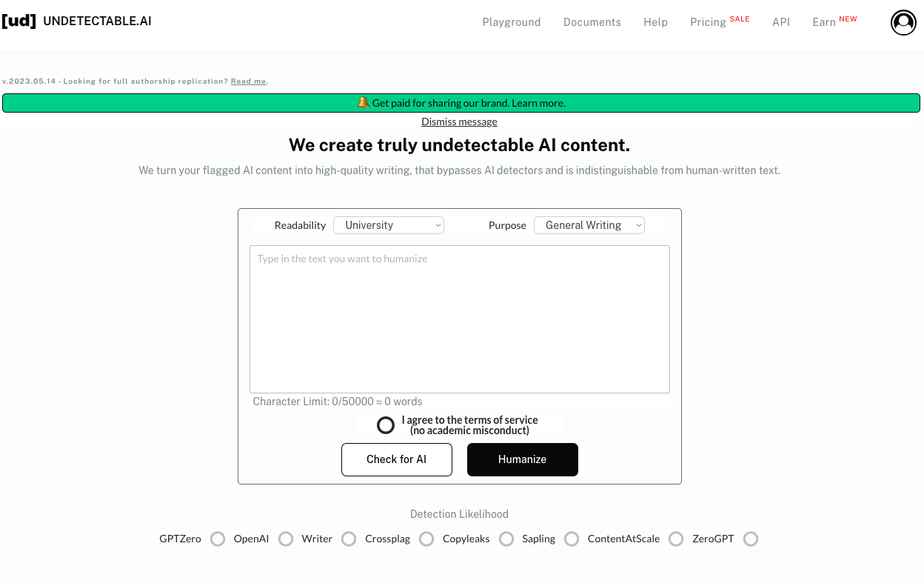924x586 pixels.
Task: Open the user profile account icon
Action: coord(903,22)
